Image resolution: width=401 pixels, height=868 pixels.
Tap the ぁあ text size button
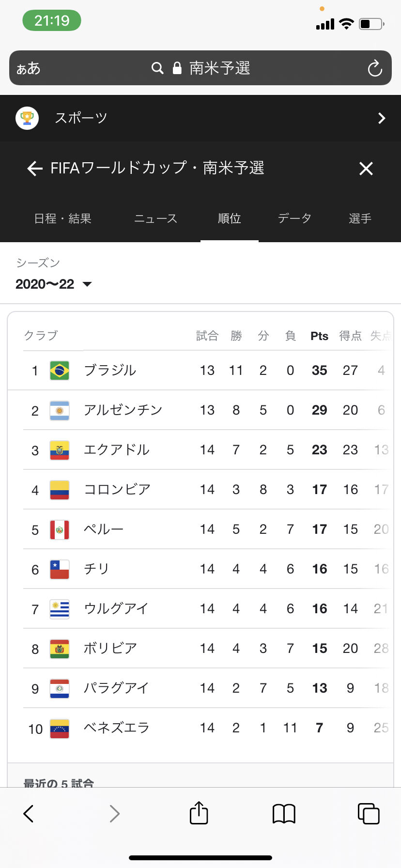[x=29, y=68]
